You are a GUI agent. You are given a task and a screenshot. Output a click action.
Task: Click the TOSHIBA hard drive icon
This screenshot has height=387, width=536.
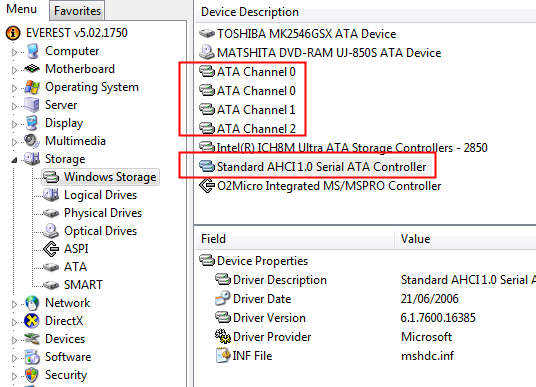(207, 34)
